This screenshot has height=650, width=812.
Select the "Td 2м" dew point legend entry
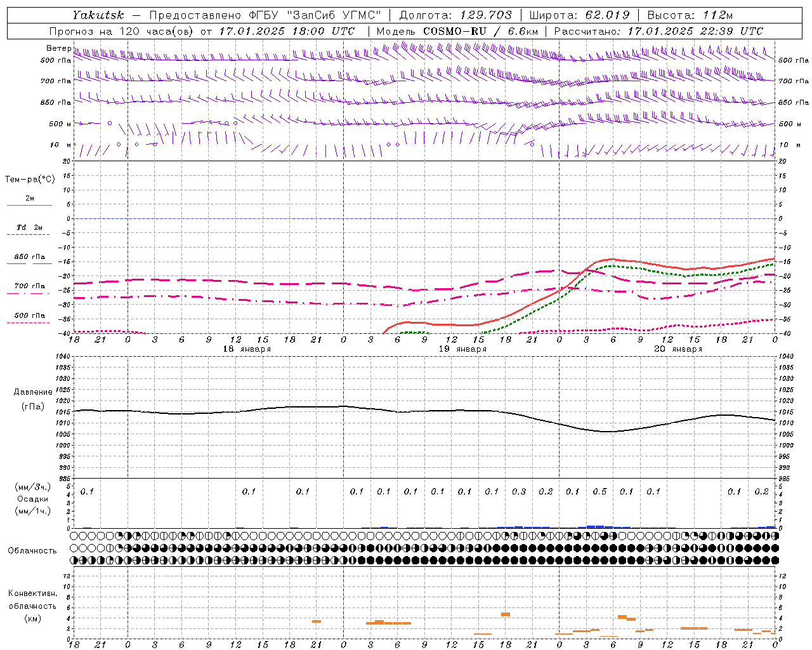click(x=29, y=227)
